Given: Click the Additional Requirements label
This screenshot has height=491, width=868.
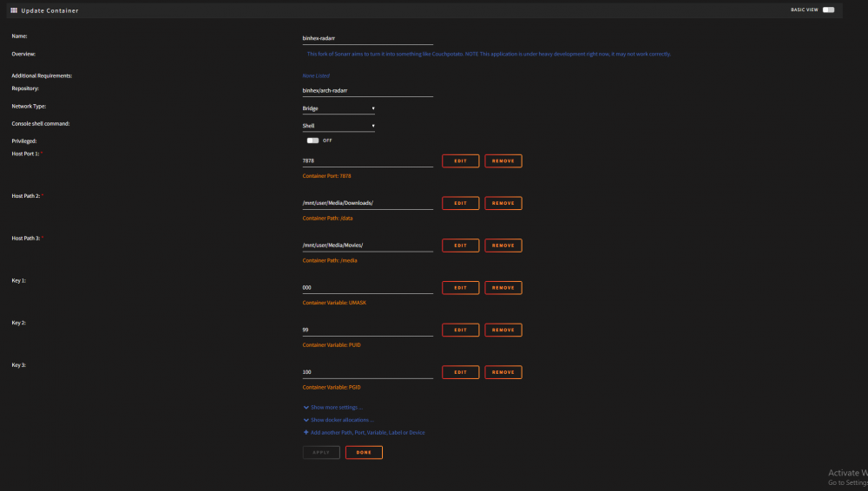Looking at the screenshot, I should coord(42,75).
